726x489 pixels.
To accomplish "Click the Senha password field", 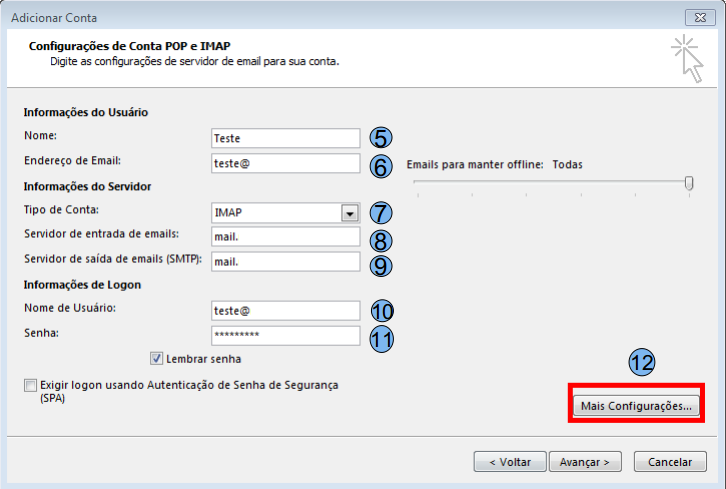I will 285,336.
